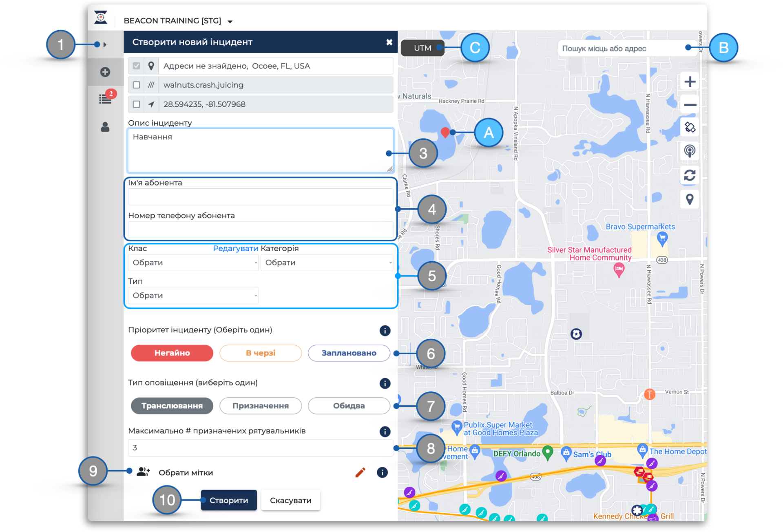This screenshot has width=783, height=532.
Task: Click the max assigned responders field
Action: tap(260, 448)
